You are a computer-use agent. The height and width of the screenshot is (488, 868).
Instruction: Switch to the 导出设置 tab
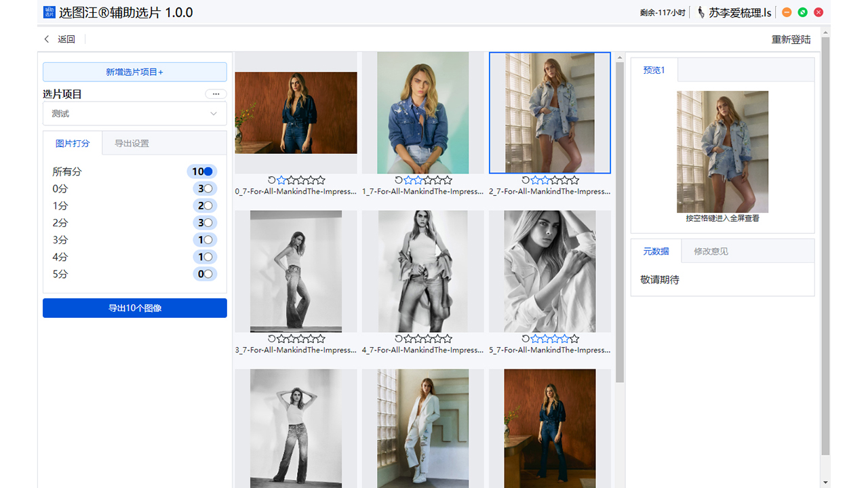point(132,144)
